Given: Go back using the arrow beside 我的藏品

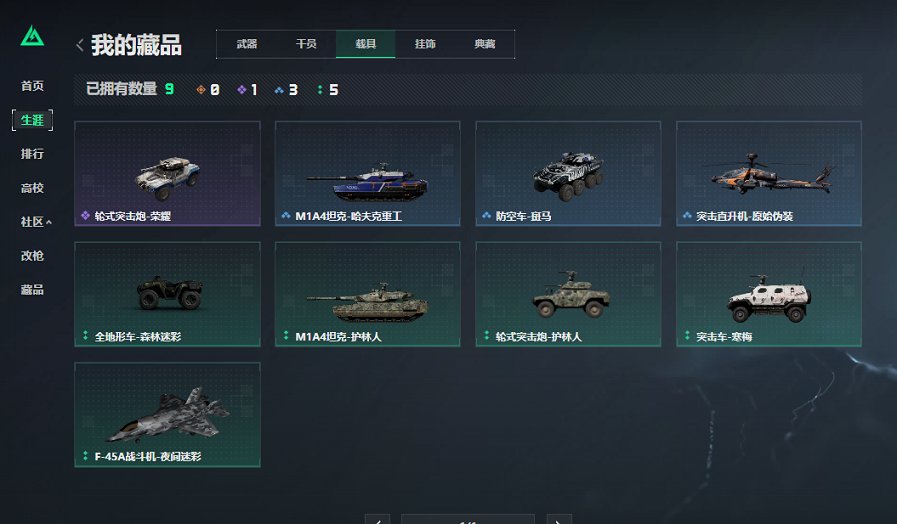Looking at the screenshot, I should point(80,45).
